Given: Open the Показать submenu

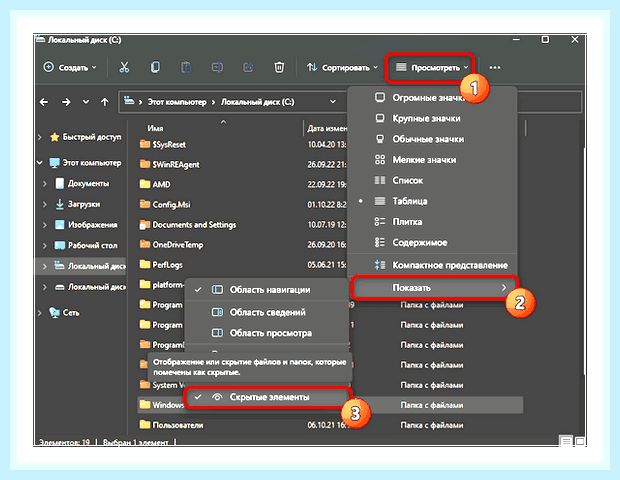Looking at the screenshot, I should (433, 288).
